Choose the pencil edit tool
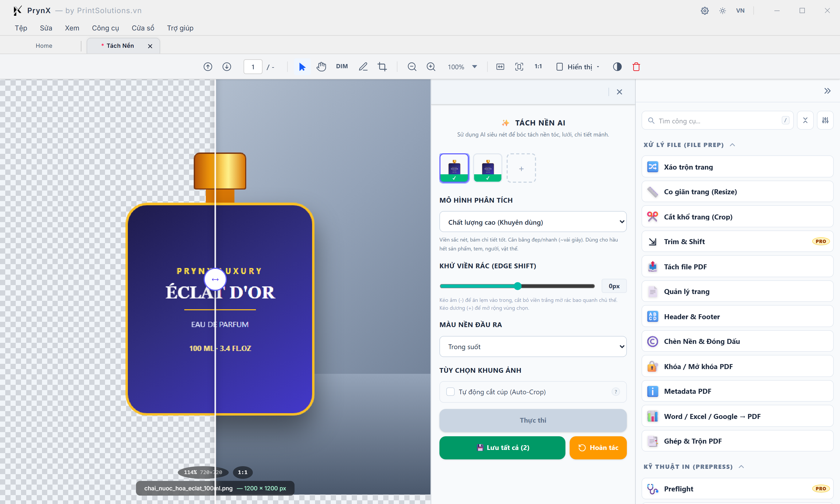This screenshot has height=504, width=840. tap(363, 67)
